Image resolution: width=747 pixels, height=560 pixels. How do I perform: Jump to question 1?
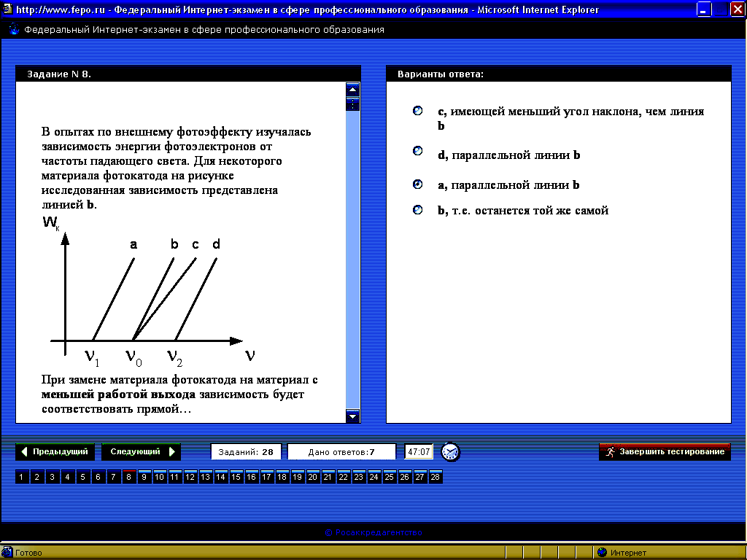pos(21,477)
